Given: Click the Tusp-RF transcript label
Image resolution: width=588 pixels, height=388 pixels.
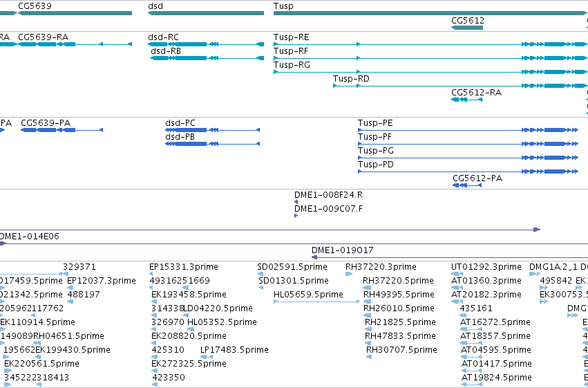Looking at the screenshot, I should (x=291, y=51).
